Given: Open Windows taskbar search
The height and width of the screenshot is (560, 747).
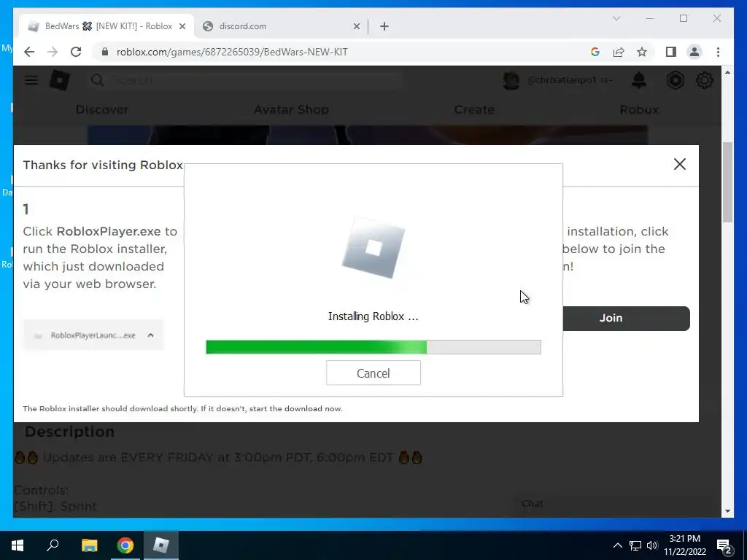Looking at the screenshot, I should coord(53,545).
